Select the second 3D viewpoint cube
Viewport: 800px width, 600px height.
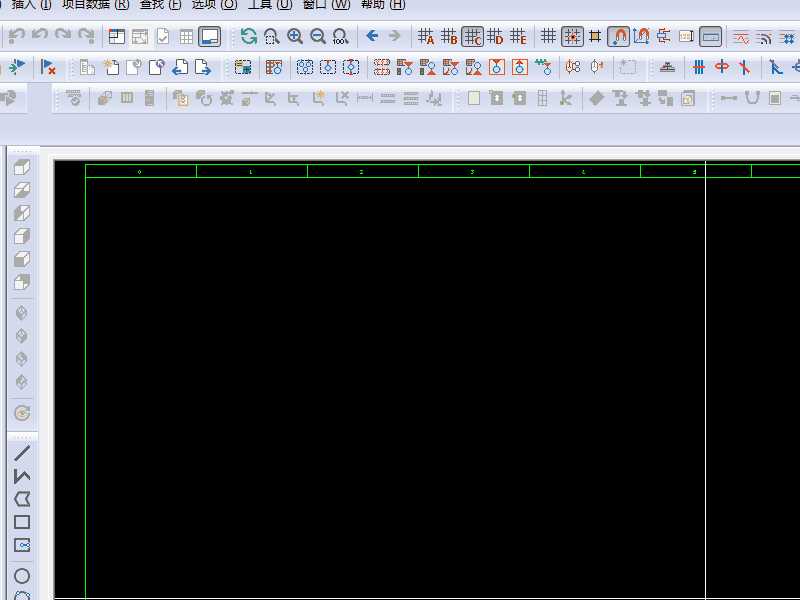coord(22,190)
